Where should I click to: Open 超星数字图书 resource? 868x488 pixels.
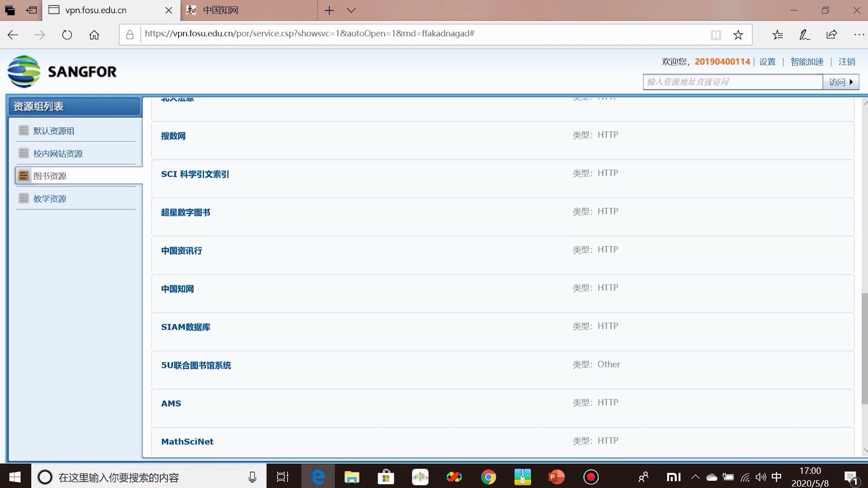185,212
